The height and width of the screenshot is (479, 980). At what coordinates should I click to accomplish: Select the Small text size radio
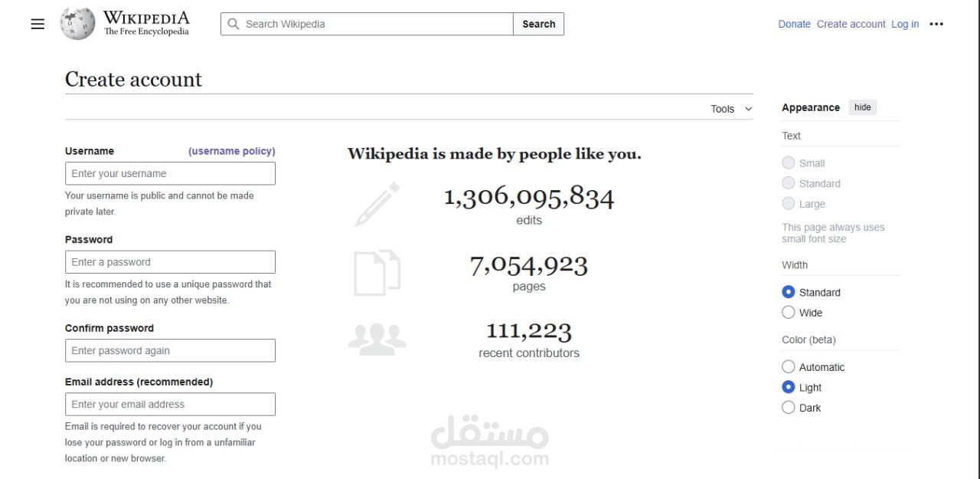point(789,162)
